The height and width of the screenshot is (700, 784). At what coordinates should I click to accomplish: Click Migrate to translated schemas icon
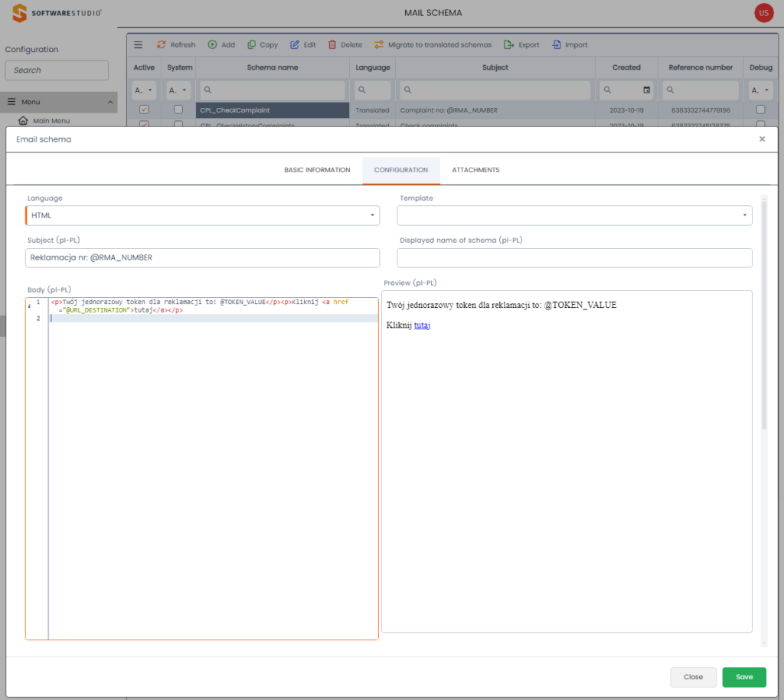[379, 45]
